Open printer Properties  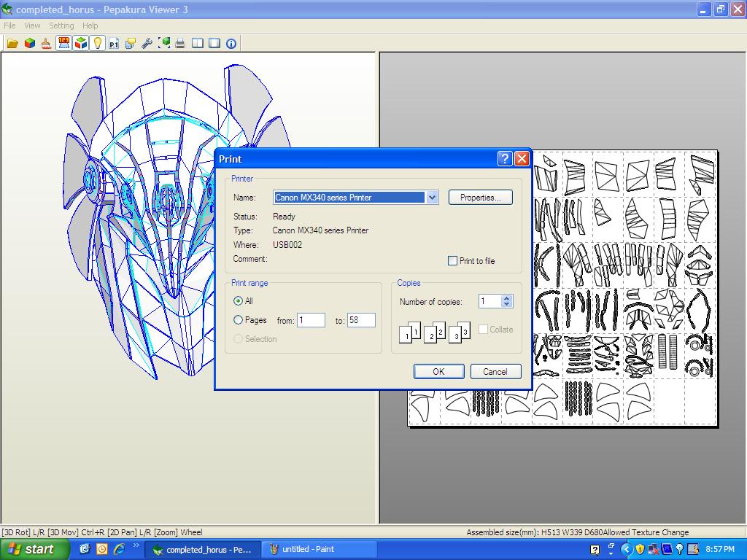480,197
